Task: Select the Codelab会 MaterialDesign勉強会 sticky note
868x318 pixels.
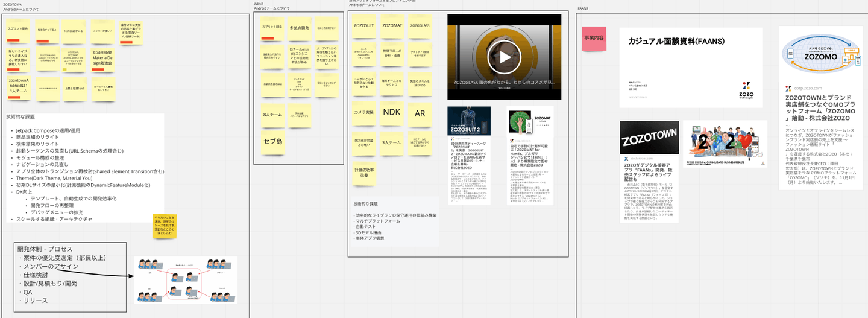Action: pyautogui.click(x=102, y=60)
